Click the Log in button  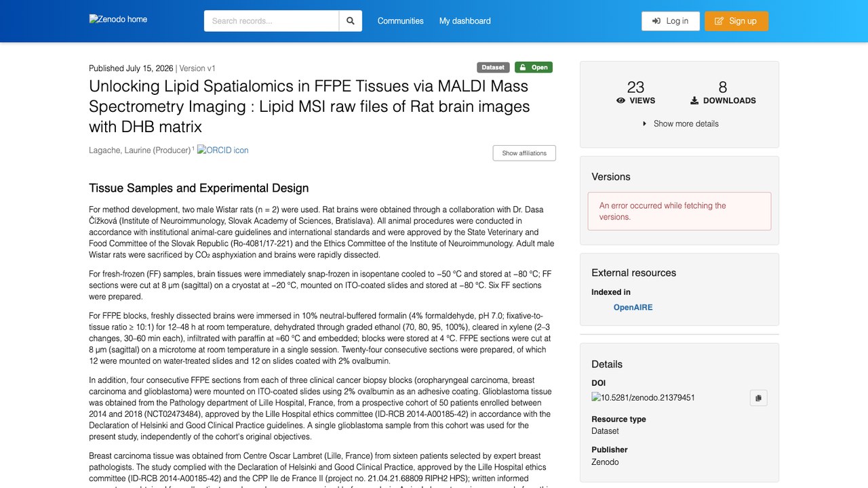click(671, 21)
